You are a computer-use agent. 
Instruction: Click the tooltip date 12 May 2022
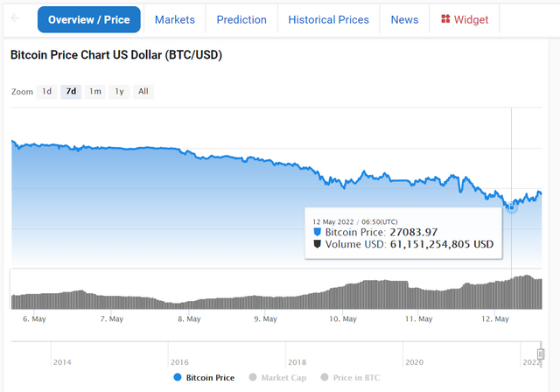point(332,221)
